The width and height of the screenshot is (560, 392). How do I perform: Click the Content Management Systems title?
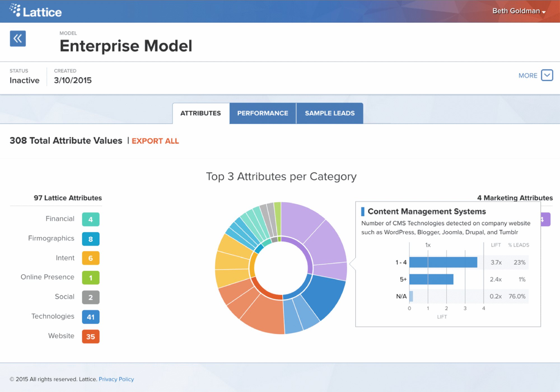click(426, 211)
